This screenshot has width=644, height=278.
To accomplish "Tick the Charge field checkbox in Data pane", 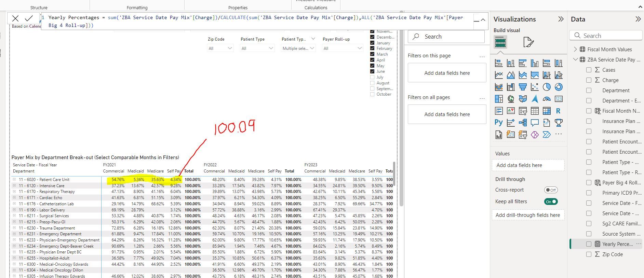I will click(589, 80).
